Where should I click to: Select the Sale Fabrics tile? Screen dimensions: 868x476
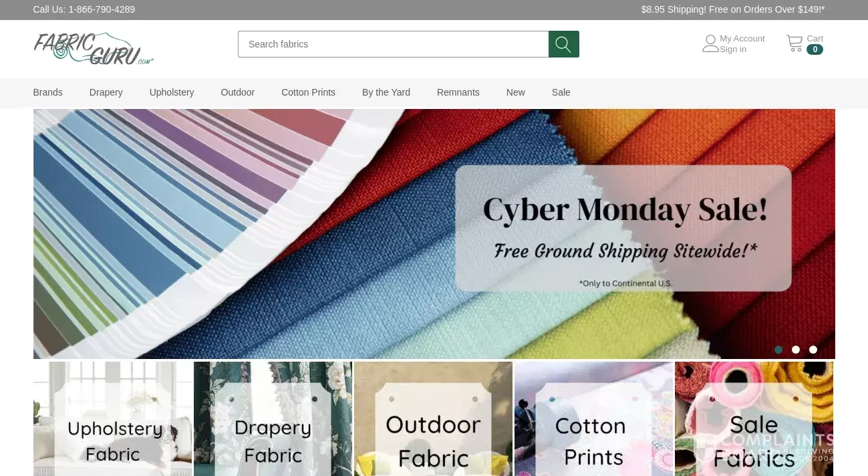pyautogui.click(x=754, y=419)
